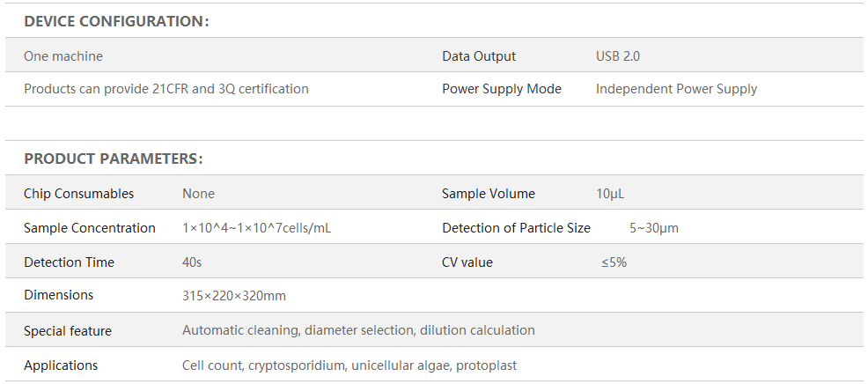
Task: Select the Independent Power Supply value
Action: [676, 89]
